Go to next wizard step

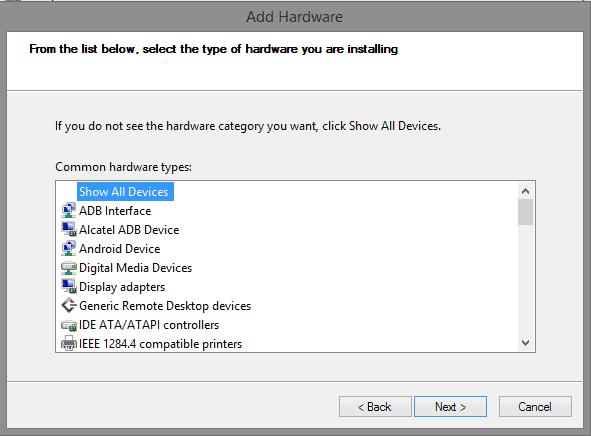click(450, 407)
